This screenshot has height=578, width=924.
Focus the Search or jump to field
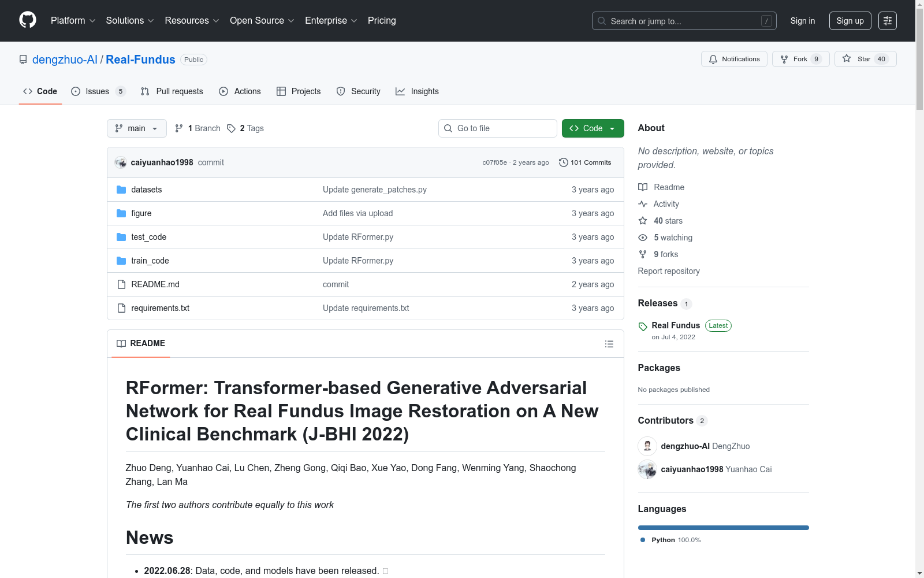click(684, 21)
